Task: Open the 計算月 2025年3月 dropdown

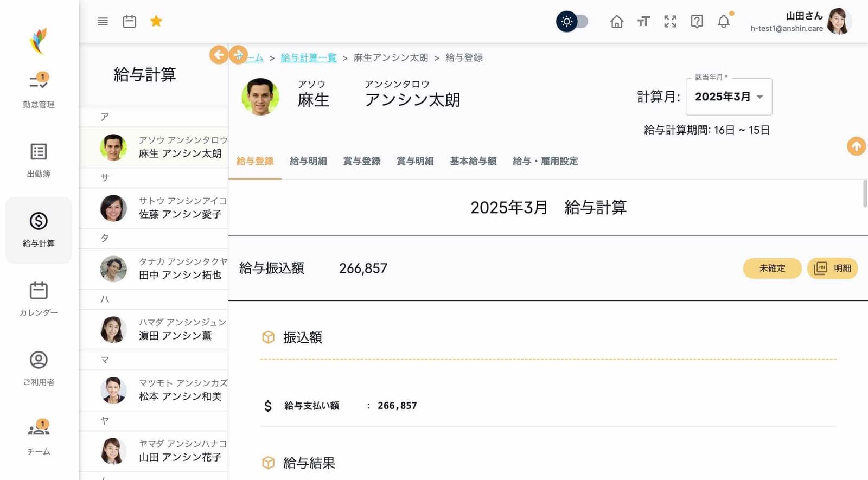Action: tap(729, 97)
